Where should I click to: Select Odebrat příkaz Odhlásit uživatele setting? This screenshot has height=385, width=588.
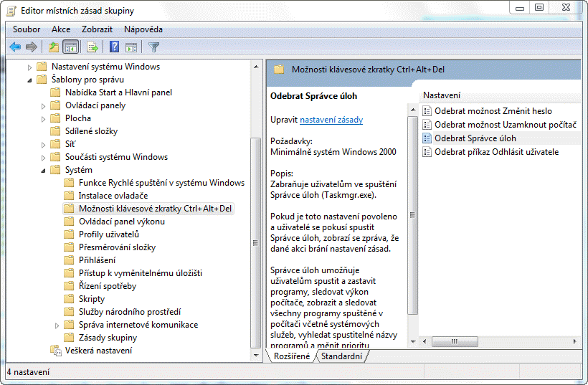[496, 152]
